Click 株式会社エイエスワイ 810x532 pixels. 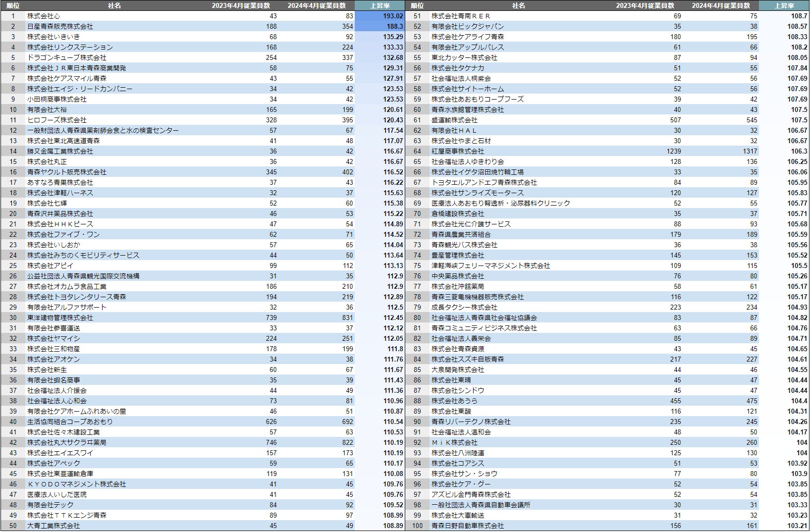point(60,453)
